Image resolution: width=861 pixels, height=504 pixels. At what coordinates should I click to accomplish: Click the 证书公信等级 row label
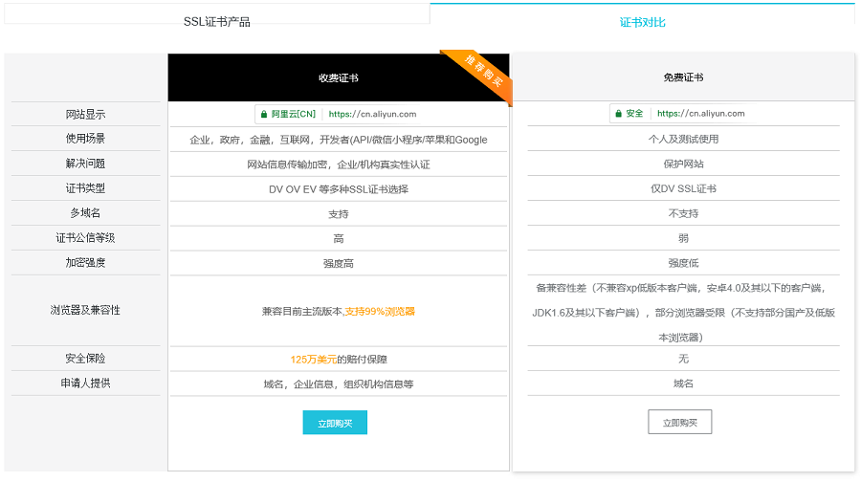(x=86, y=238)
